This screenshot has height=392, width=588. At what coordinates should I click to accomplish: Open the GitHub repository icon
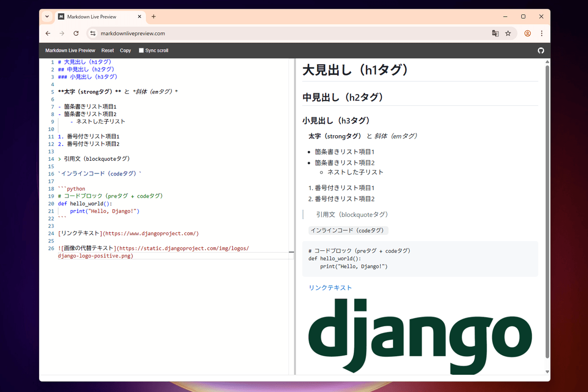(541, 50)
